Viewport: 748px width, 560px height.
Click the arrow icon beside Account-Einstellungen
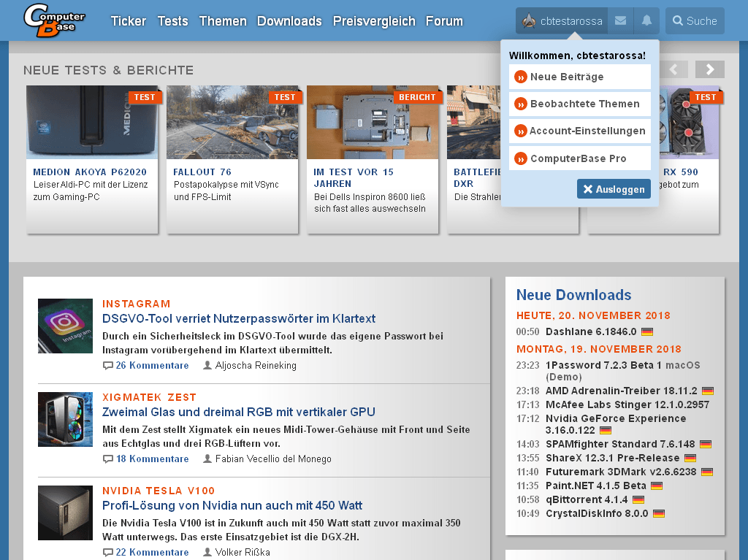(x=520, y=131)
